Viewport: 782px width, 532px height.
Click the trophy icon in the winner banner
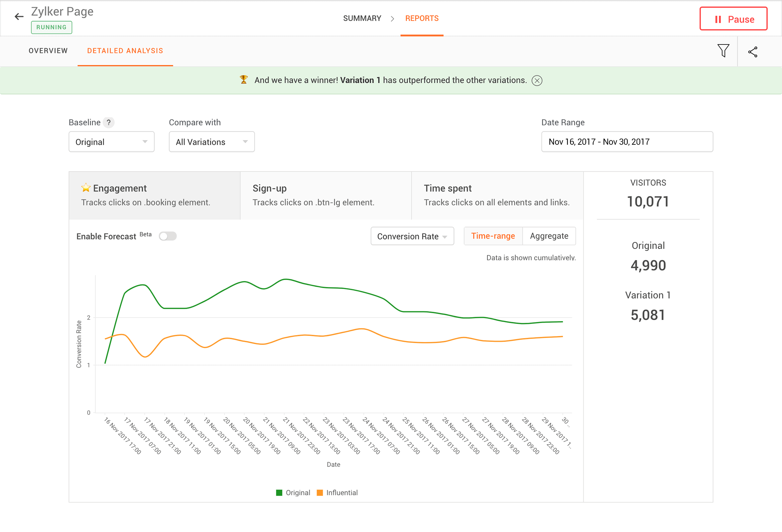244,80
